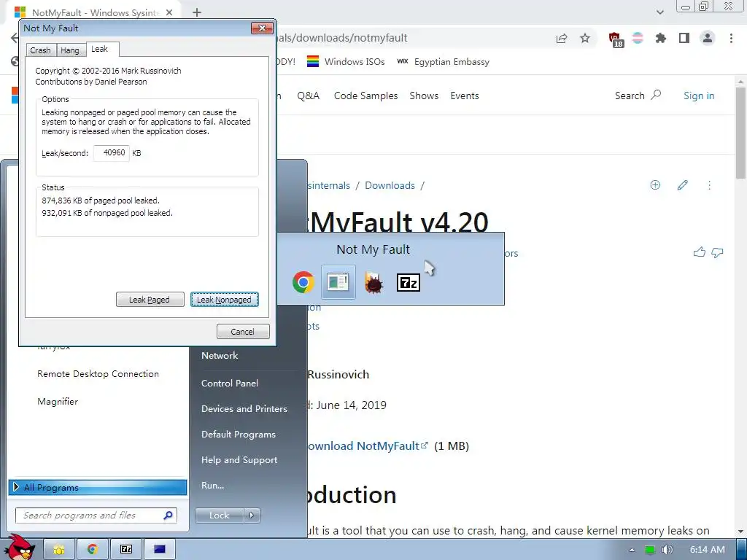Viewport: 747px width, 560px height.
Task: Click the Downloads breadcrumb link
Action: [x=390, y=185]
